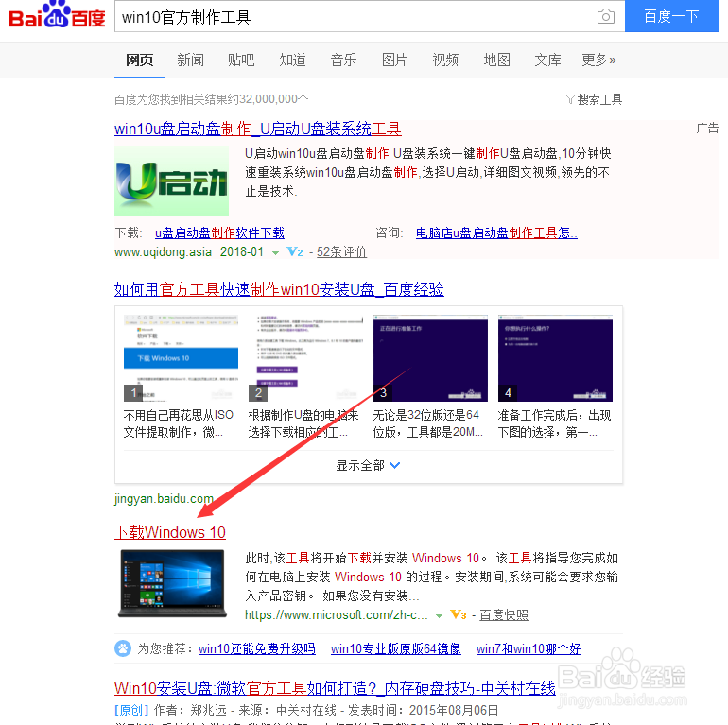Click the www.uqidong.asia URL text
728x725 pixels.
(163, 252)
